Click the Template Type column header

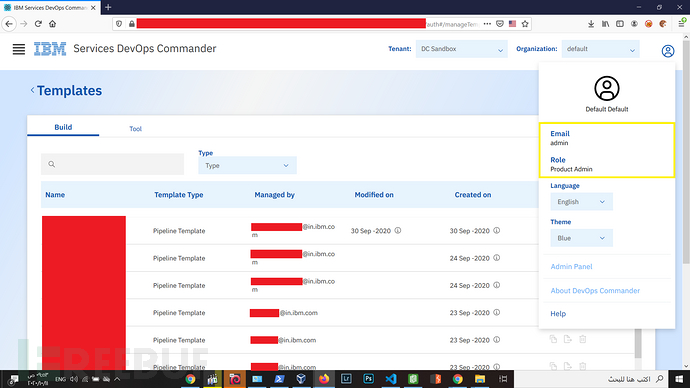[179, 194]
